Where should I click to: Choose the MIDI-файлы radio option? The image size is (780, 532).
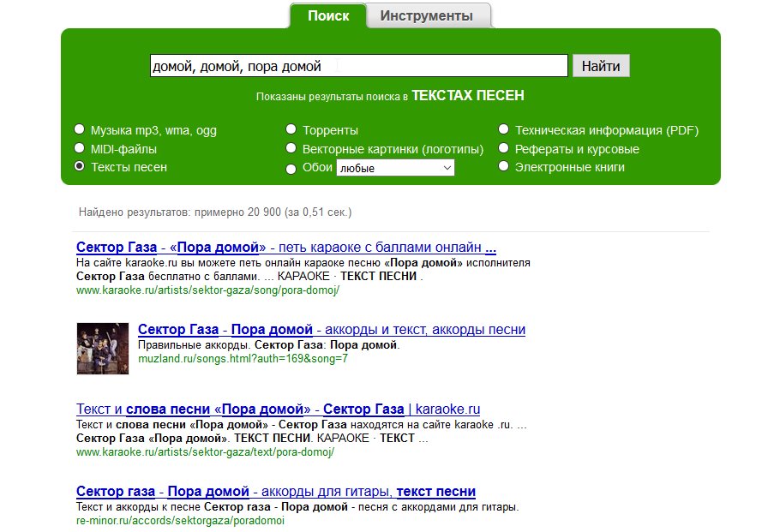(80, 149)
